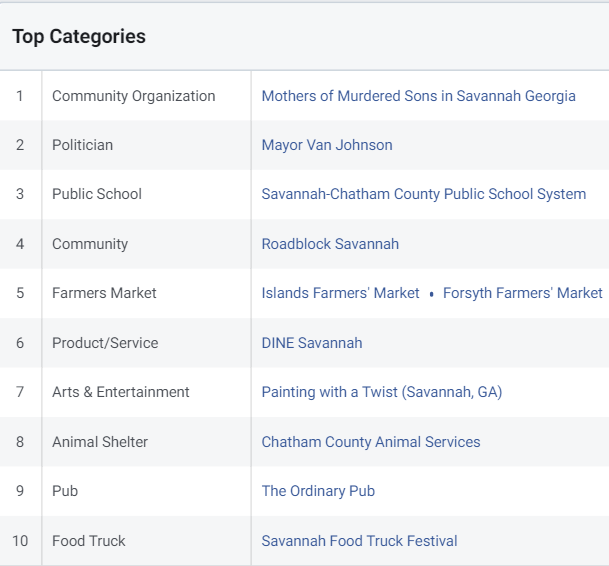
Task: Open the Islands Farmers' Market link
Action: [x=340, y=293]
